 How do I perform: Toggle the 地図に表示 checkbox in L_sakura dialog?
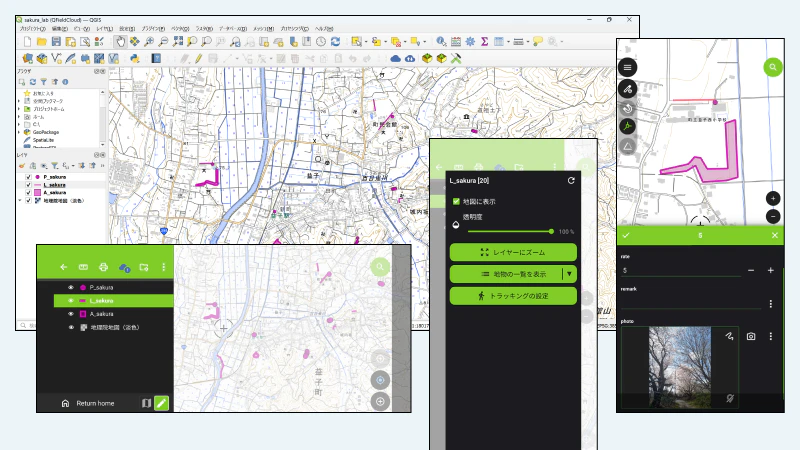point(456,202)
